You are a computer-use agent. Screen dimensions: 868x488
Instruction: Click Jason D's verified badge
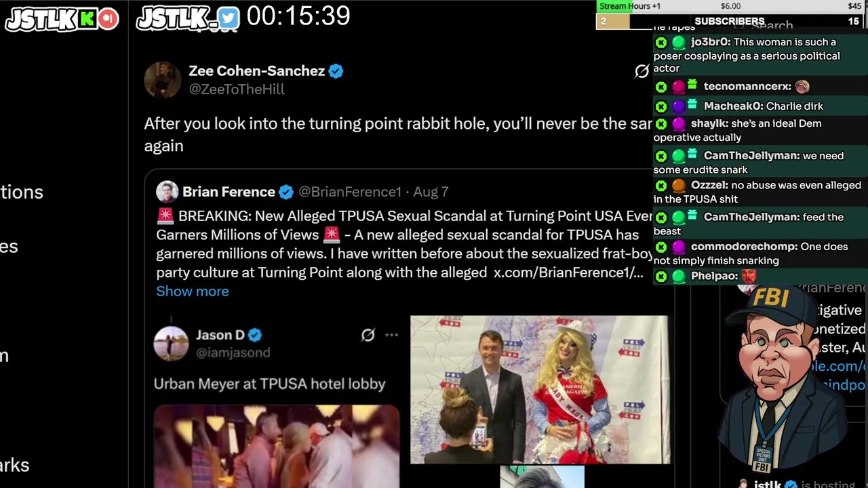pyautogui.click(x=255, y=335)
